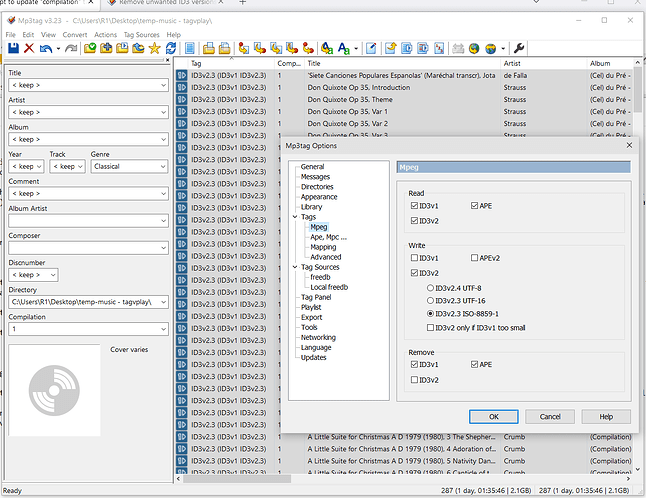Open tag sources via the first globe icon
Screen dimensions: 646x500
click(474, 48)
